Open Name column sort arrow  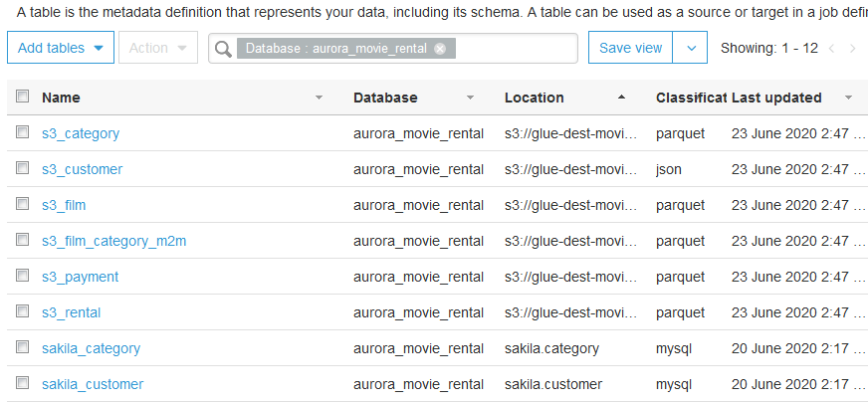click(319, 98)
